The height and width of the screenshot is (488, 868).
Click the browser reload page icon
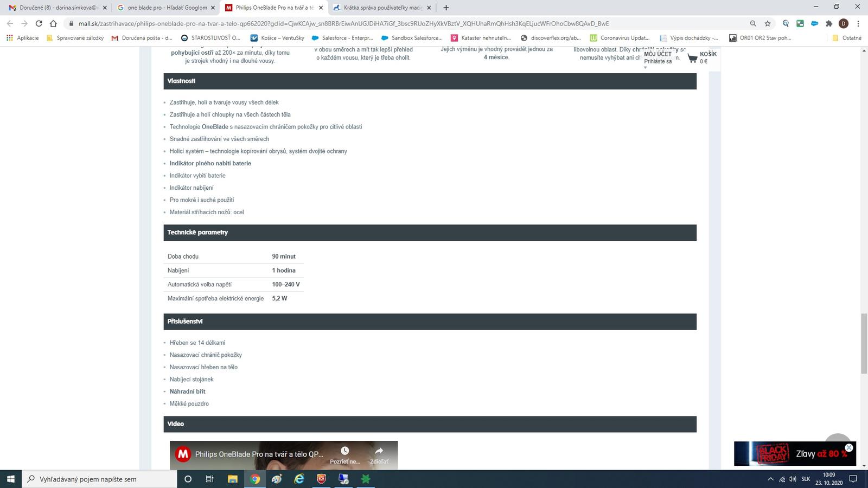[39, 23]
